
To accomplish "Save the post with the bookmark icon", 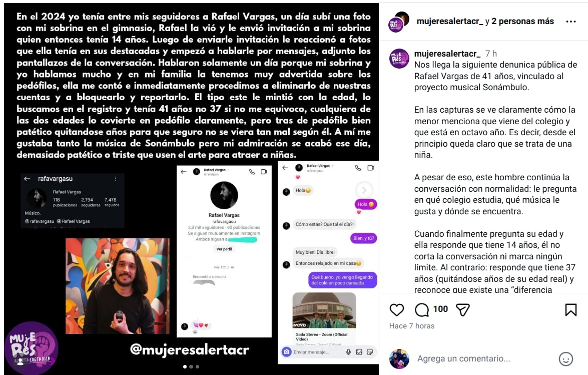I will coord(570,310).
